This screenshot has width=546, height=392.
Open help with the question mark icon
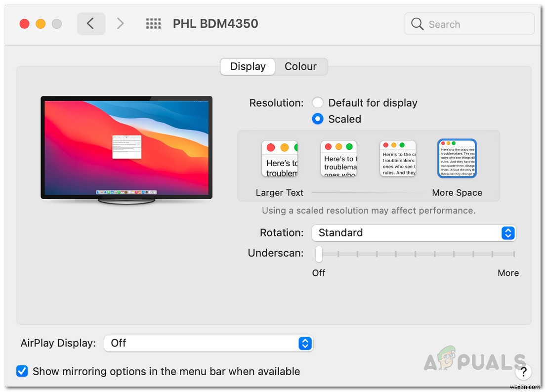[524, 372]
